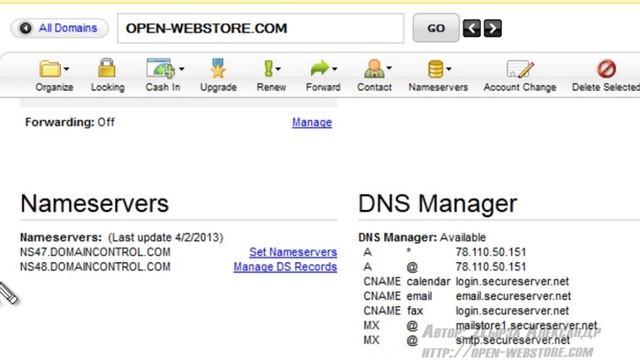Click email.secureserver.net CNAME value

(x=513, y=296)
